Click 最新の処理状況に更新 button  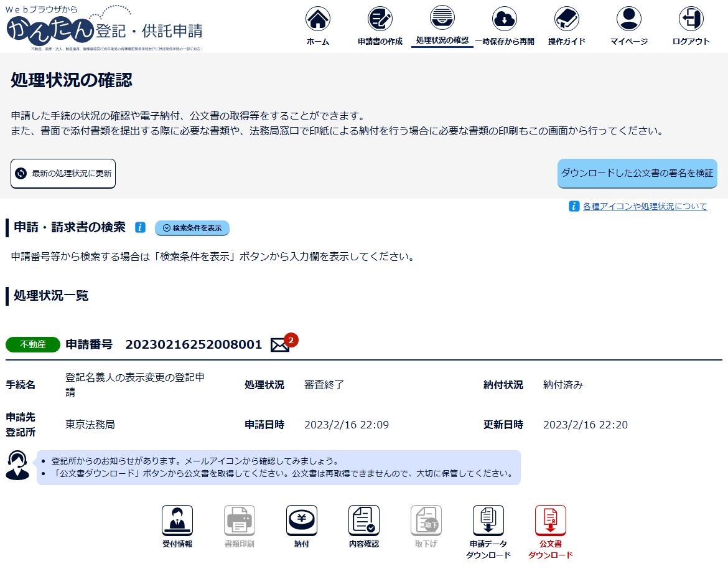[x=63, y=173]
